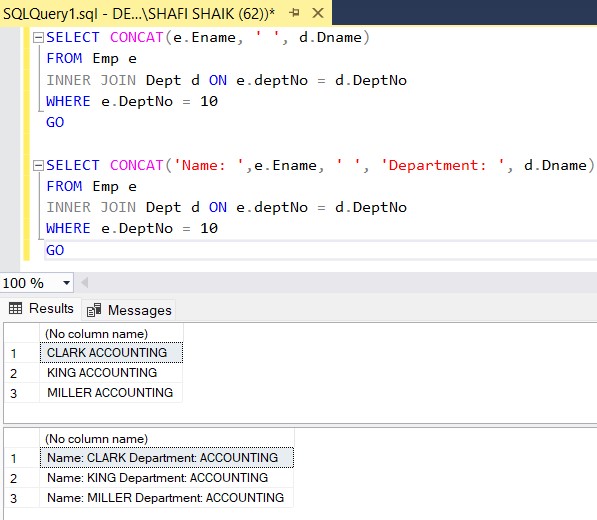Click INNER JOIN in the second query
This screenshot has height=520, width=597.
(x=91, y=207)
